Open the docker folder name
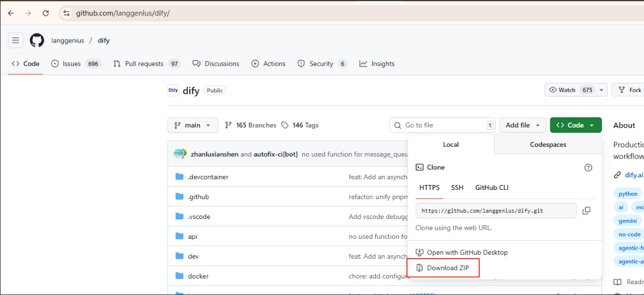This screenshot has width=644, height=295. click(198, 276)
